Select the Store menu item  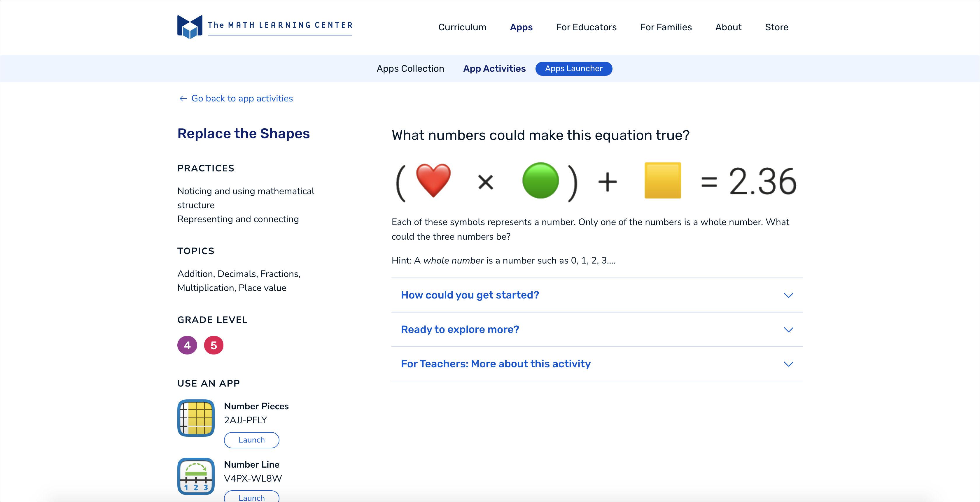tap(777, 27)
